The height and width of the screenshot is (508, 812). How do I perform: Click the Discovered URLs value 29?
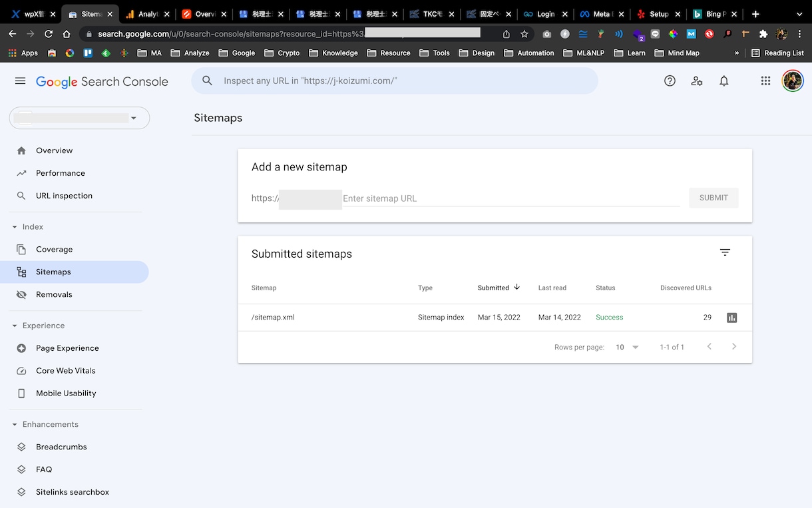click(707, 318)
